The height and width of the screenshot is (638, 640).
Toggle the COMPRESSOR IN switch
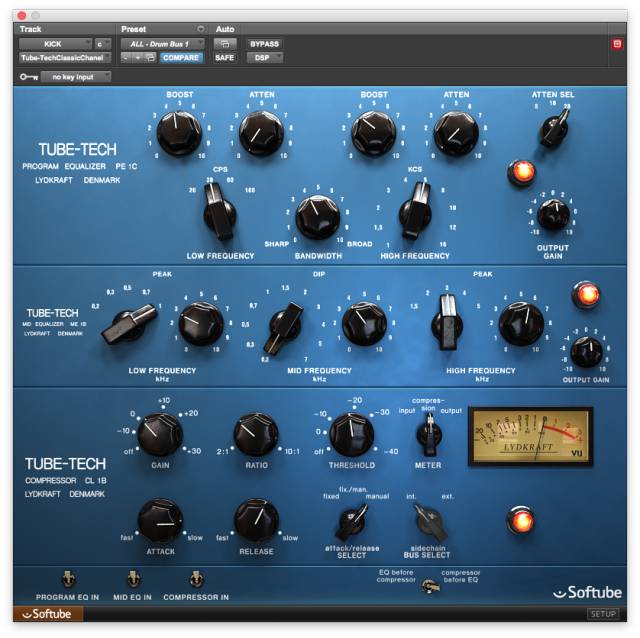pyautogui.click(x=196, y=579)
